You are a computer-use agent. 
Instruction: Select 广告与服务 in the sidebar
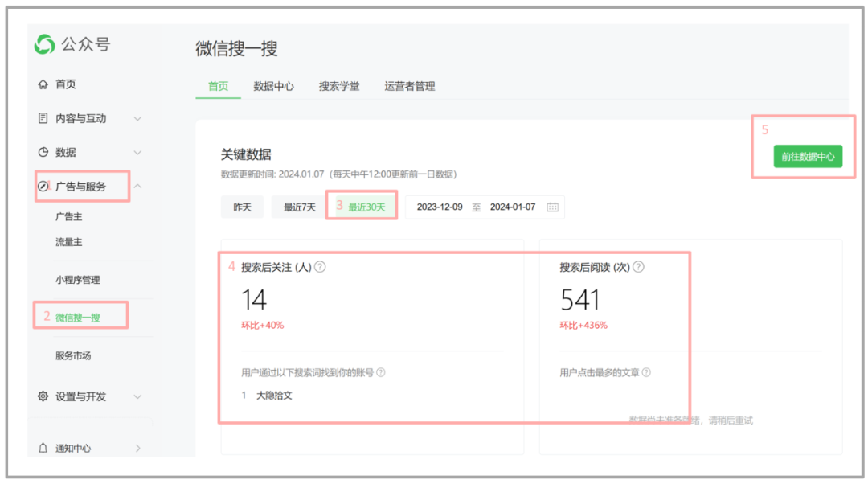[x=81, y=187]
